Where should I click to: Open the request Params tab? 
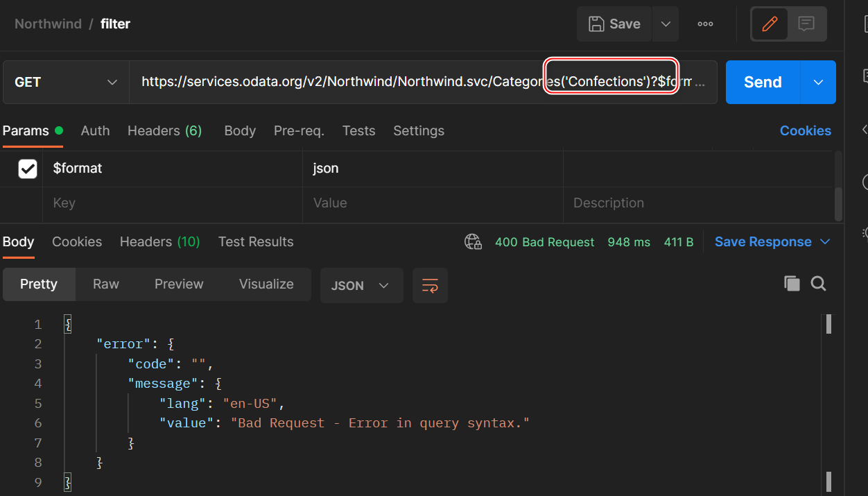pos(33,130)
